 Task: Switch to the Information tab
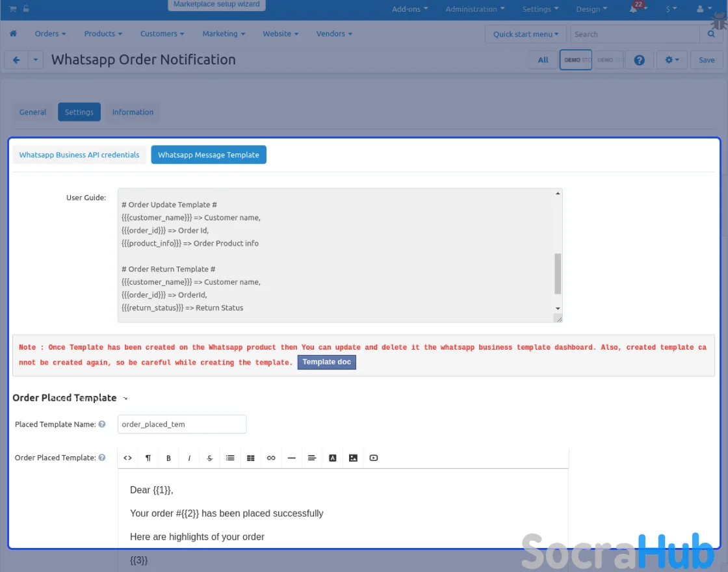(133, 112)
